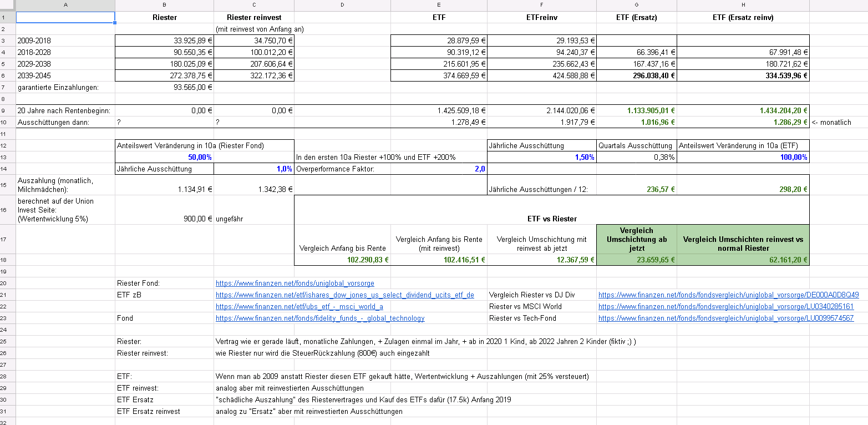The image size is (868, 425).
Task: Open the UBS ETF MSCI World link
Action: [x=299, y=307]
